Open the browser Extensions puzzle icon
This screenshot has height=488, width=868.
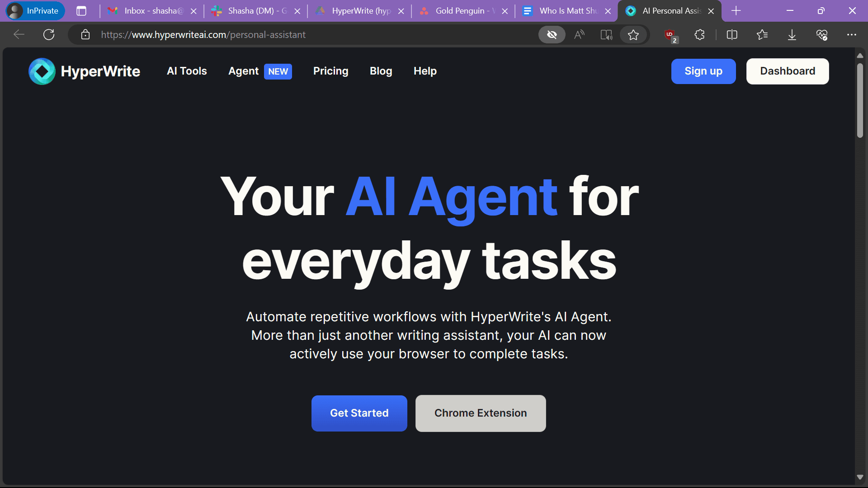pyautogui.click(x=699, y=35)
